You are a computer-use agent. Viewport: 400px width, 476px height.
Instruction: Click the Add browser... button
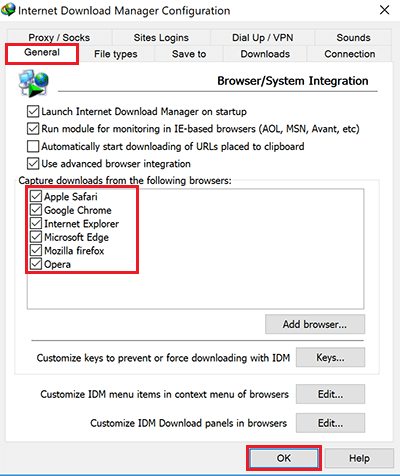pyautogui.click(x=315, y=324)
